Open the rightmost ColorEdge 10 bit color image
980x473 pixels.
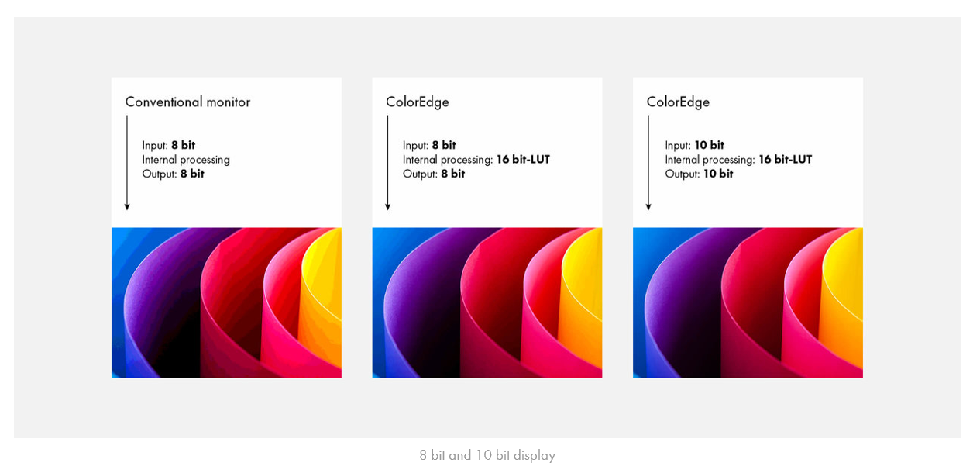point(748,302)
